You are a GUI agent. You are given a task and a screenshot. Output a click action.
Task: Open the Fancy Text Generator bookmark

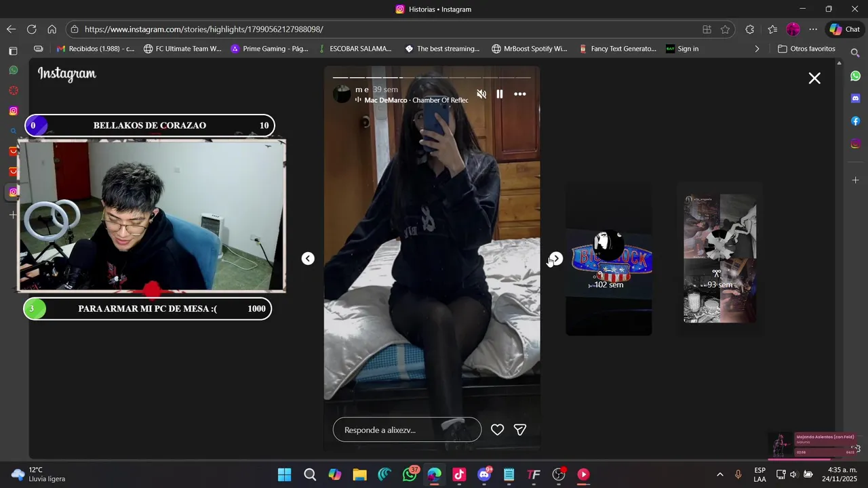618,49
